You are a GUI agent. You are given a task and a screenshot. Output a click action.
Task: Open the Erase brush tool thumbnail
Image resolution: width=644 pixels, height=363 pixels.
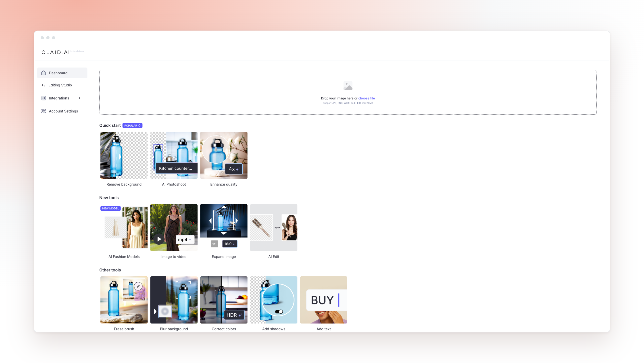click(124, 300)
